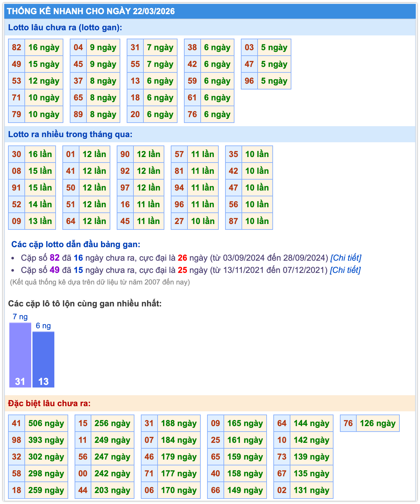Screen dimensions: 420x504
Task: Click number 96 with 5 ngày
Action: point(249,81)
